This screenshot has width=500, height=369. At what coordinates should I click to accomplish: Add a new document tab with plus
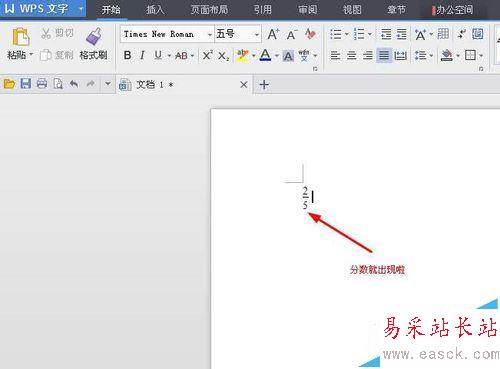[264, 84]
